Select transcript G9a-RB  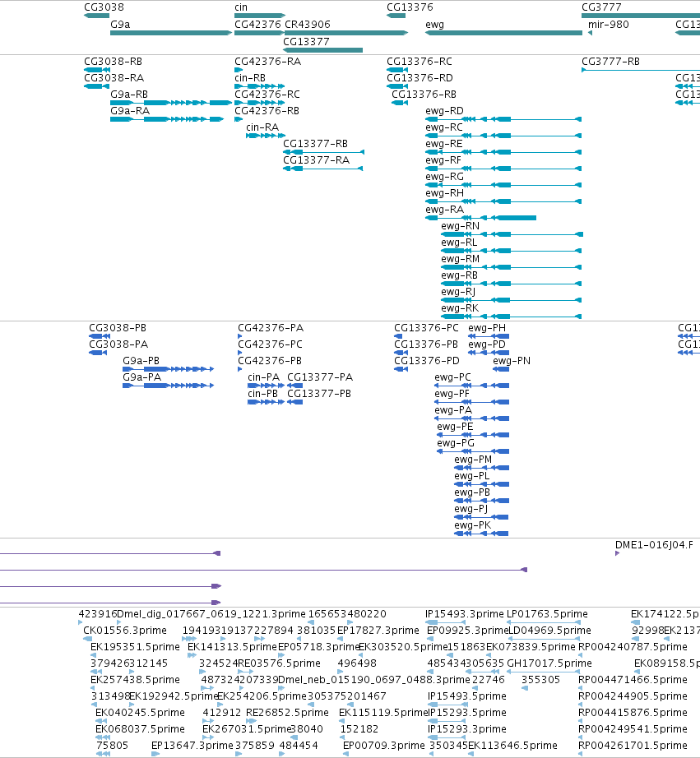(129, 95)
